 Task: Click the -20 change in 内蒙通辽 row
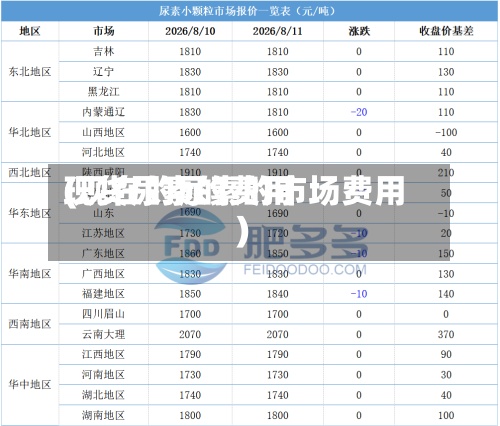[x=359, y=112]
